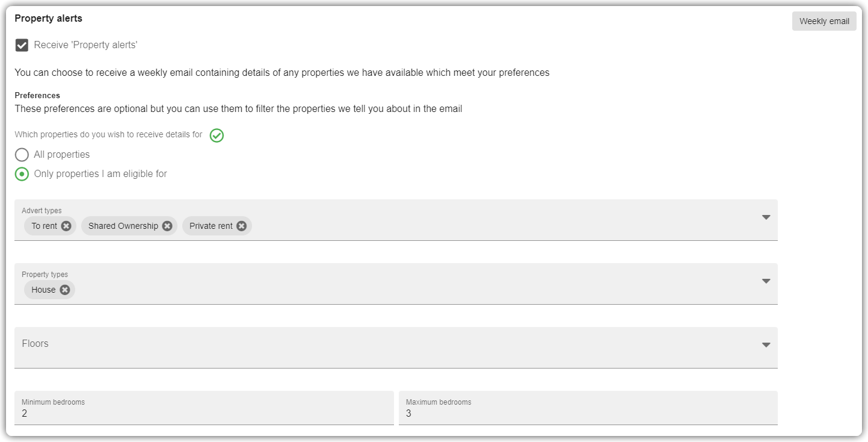Viewport: 868px width, 442px height.
Task: Remove the 'Shared Ownership' chip
Action: coord(167,226)
